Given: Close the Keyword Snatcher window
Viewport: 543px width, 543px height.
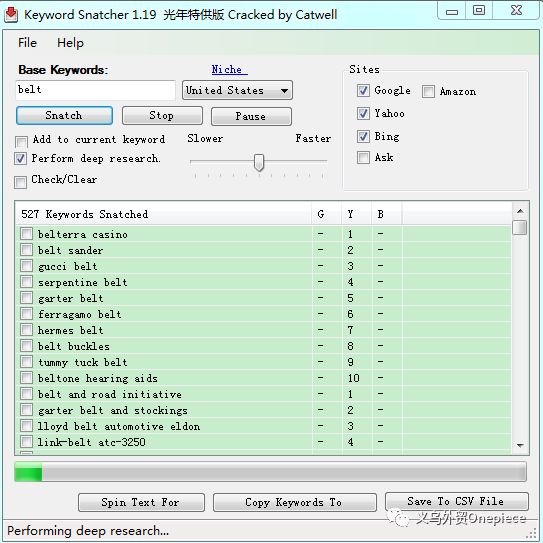Looking at the screenshot, I should click(x=516, y=10).
